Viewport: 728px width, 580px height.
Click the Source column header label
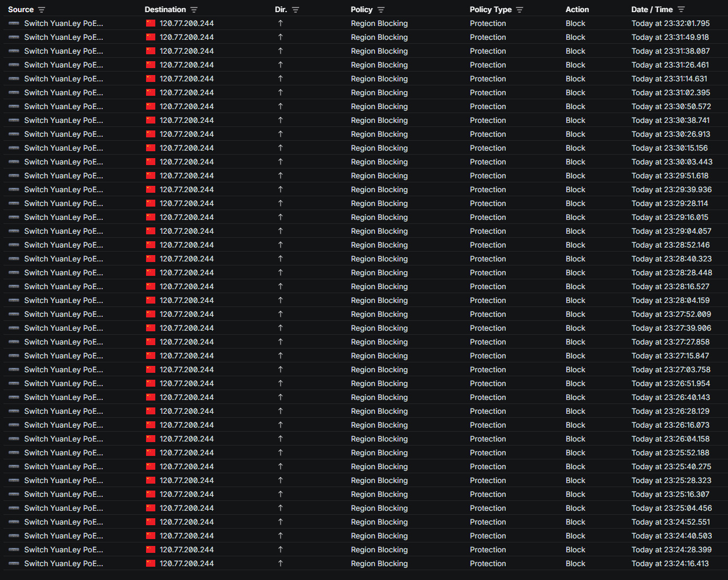[x=21, y=10]
